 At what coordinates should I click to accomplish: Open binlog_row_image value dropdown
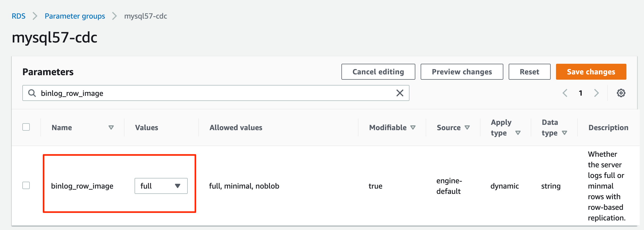point(161,186)
